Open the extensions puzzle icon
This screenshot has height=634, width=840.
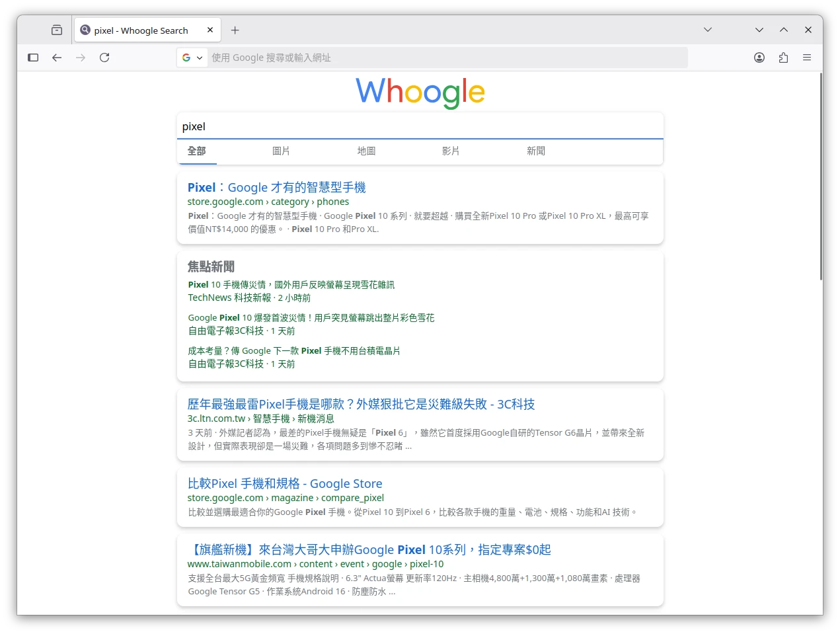pyautogui.click(x=783, y=58)
